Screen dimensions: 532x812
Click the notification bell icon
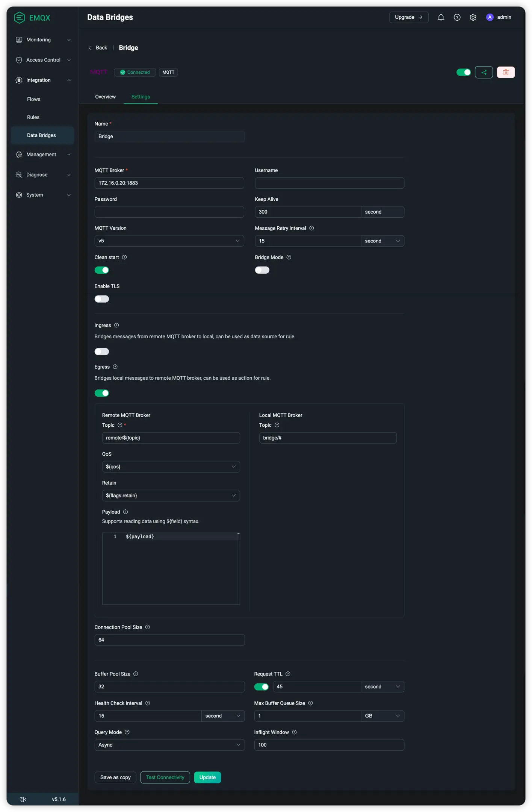[x=441, y=17]
